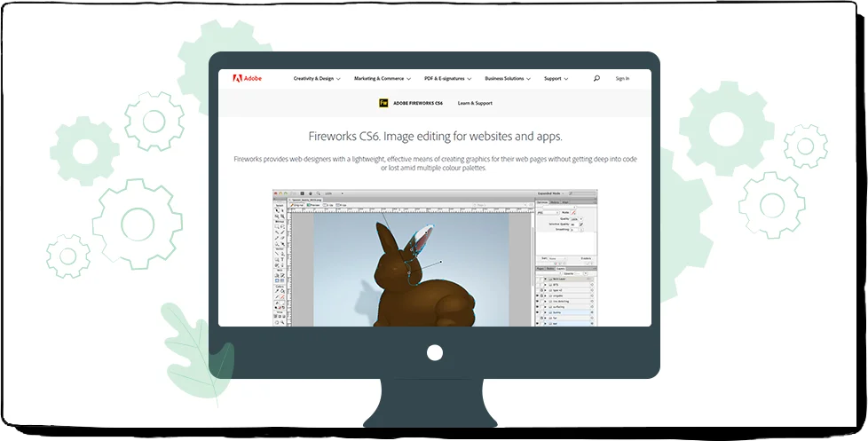The width and height of the screenshot is (868, 441).
Task: Expand the Web Layer triangle
Action: pyautogui.click(x=545, y=279)
